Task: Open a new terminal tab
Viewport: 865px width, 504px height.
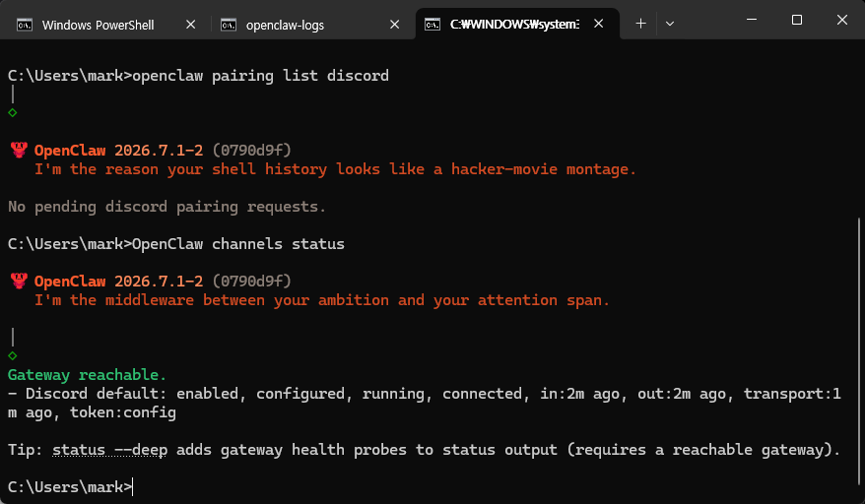Action: [640, 24]
